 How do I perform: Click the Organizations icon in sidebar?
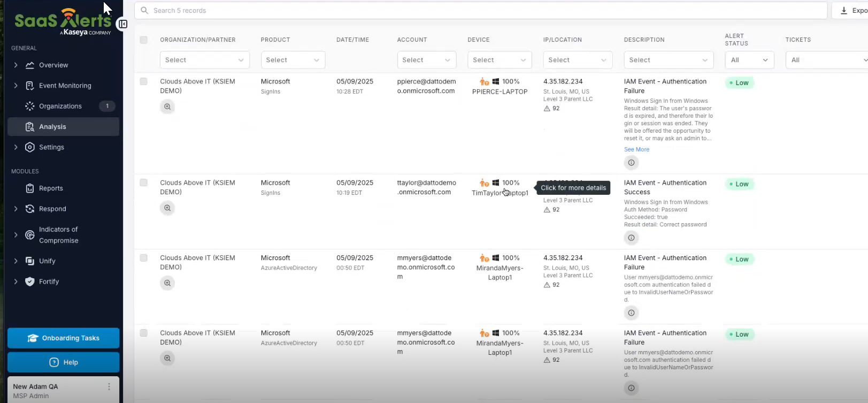pos(30,106)
